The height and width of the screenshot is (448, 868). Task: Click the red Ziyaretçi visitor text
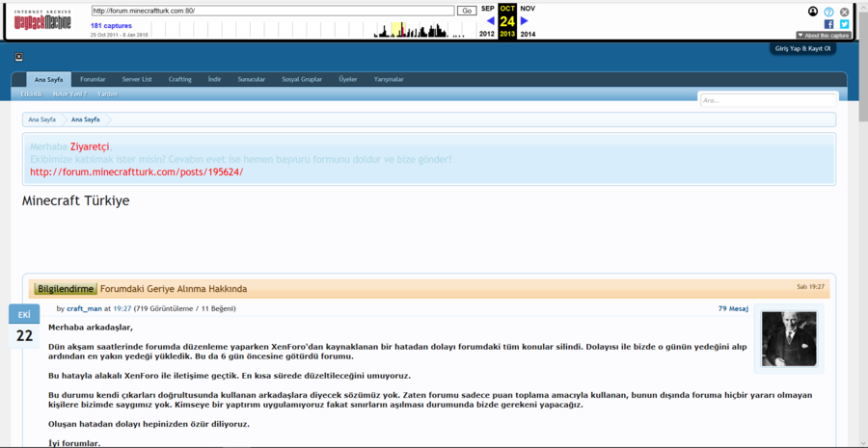90,146
